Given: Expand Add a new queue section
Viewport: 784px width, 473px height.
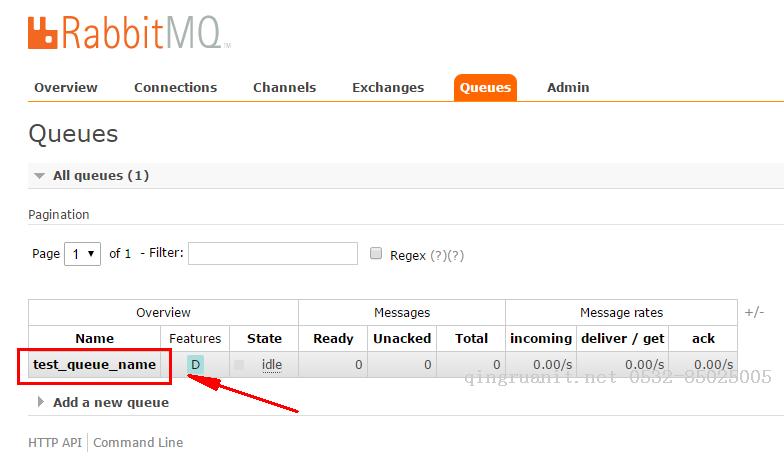Looking at the screenshot, I should [104, 402].
